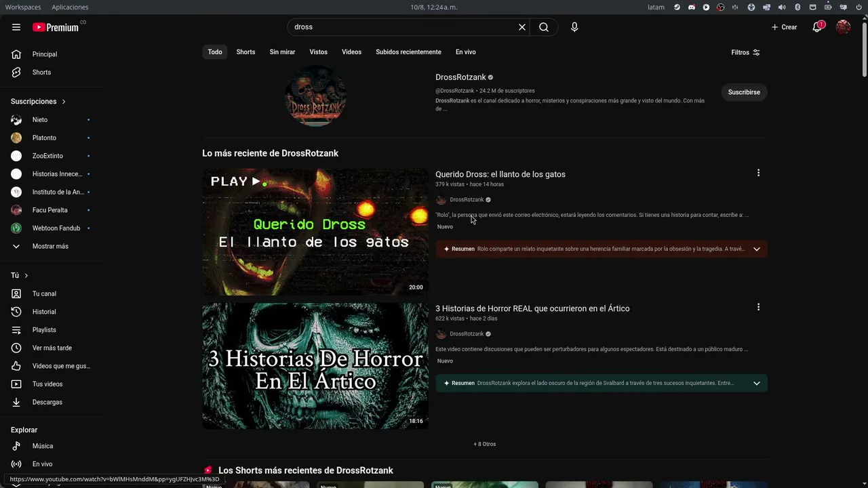
Task: Expand the Tú section chevron
Action: (x=26, y=276)
